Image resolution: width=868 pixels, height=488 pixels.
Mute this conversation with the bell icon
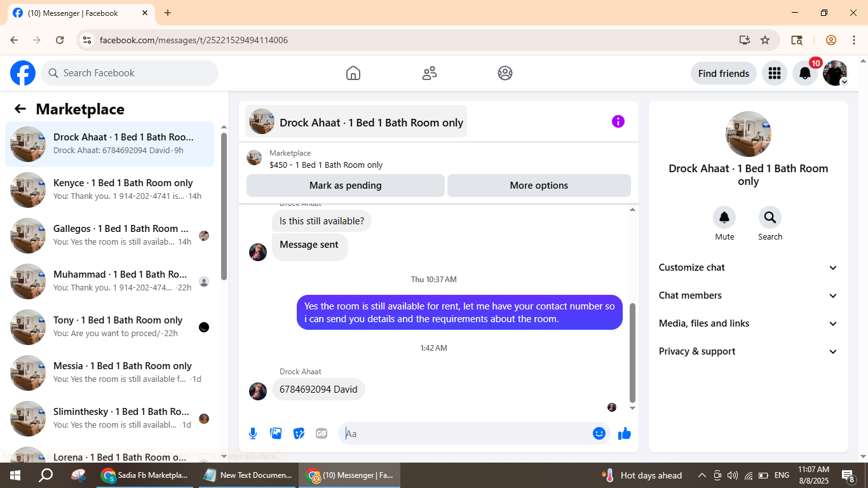[724, 218]
